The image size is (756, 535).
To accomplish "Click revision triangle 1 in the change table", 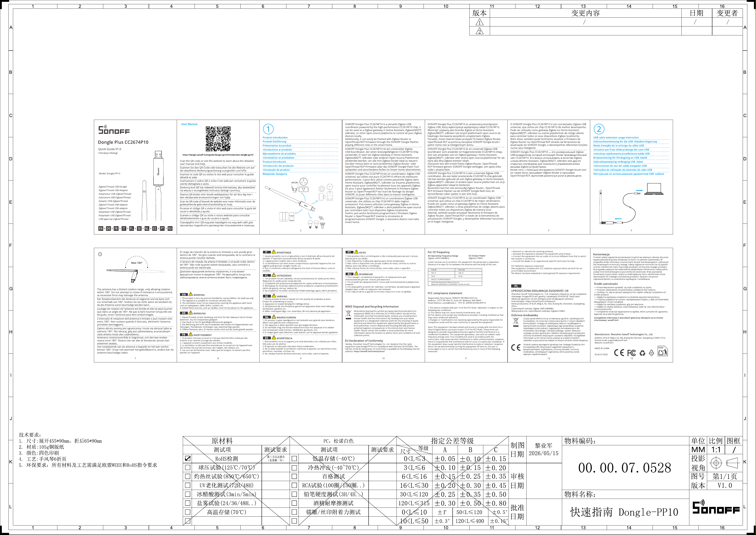I will point(480,22).
